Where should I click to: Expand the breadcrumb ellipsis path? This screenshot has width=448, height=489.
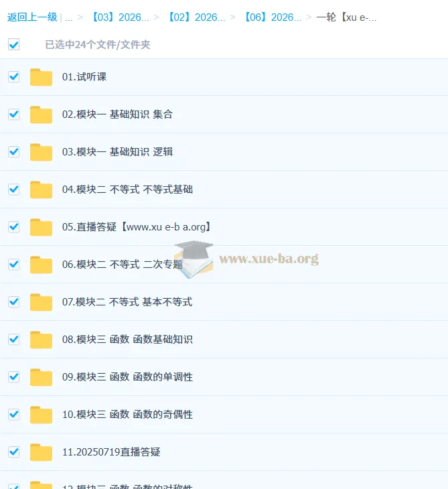68,17
